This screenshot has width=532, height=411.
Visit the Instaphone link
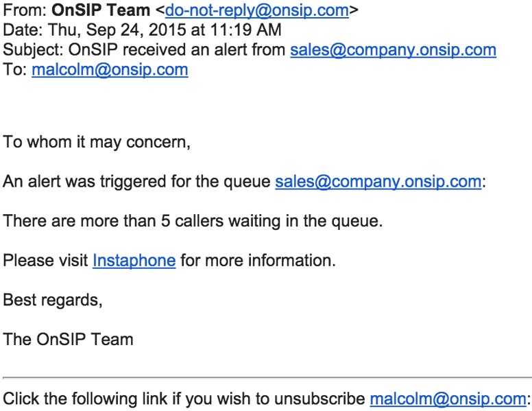(x=134, y=261)
